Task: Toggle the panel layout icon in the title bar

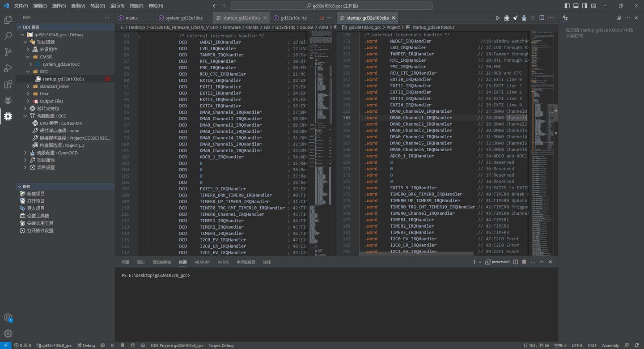Action: tap(575, 5)
